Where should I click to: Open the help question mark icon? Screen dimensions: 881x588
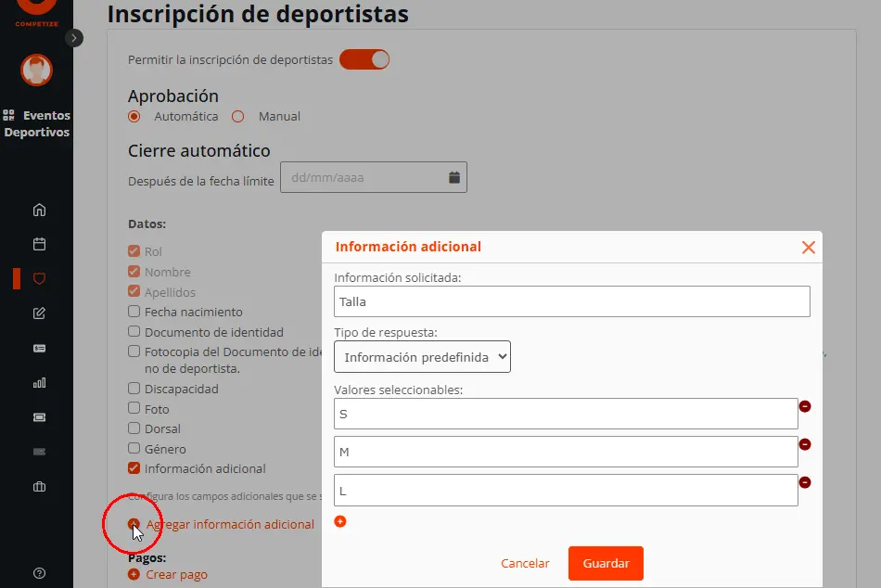tap(37, 573)
